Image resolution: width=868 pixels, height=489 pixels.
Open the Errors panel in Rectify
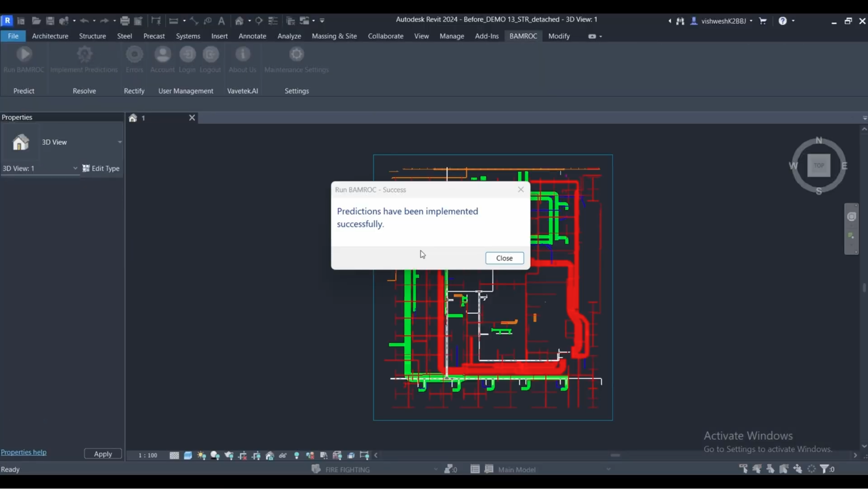point(134,60)
